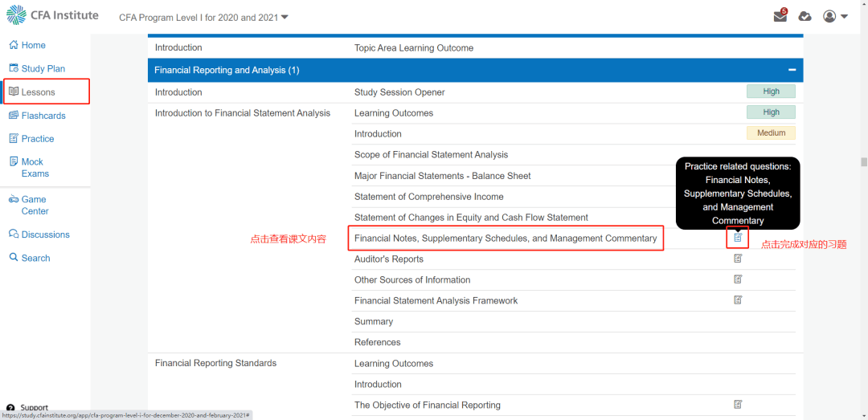
Task: Click the Mock Exams document icon
Action: [x=14, y=161]
